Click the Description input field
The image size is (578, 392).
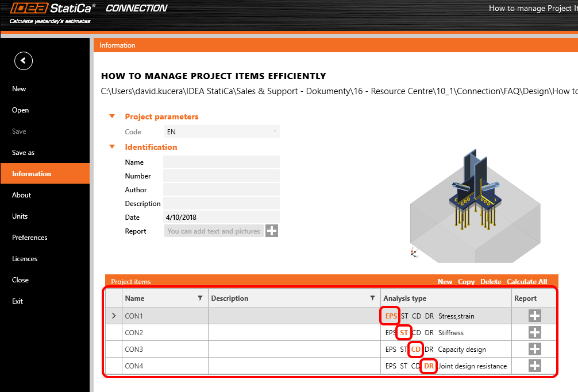222,203
